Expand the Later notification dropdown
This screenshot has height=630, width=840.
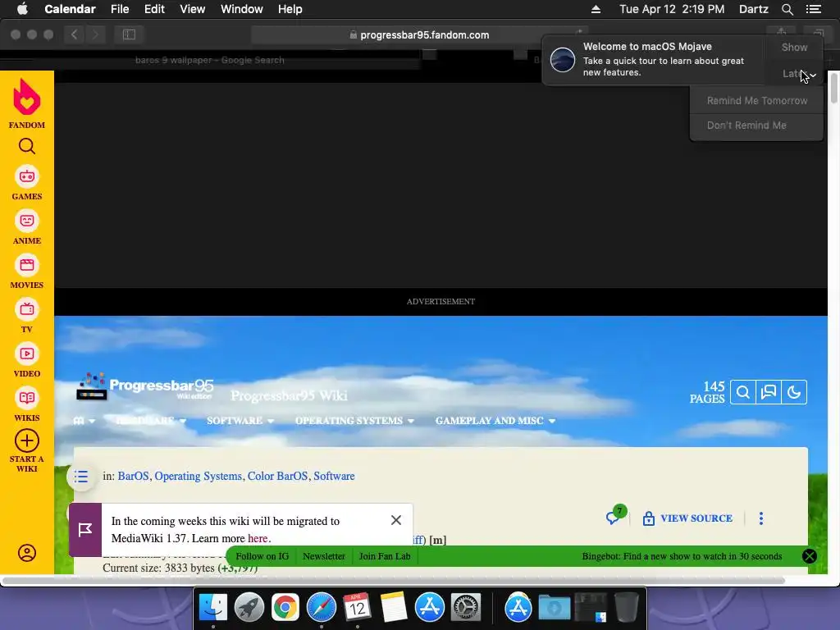click(x=799, y=75)
